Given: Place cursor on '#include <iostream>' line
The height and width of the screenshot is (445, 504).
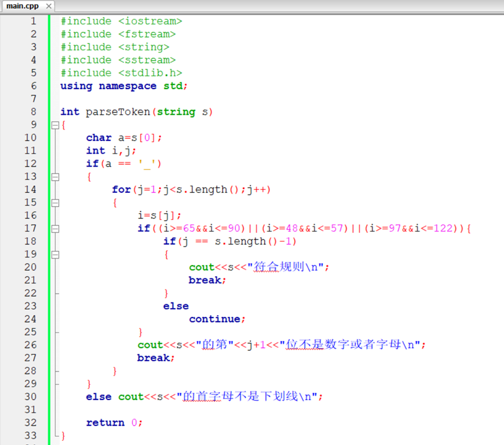Looking at the screenshot, I should click(121, 21).
